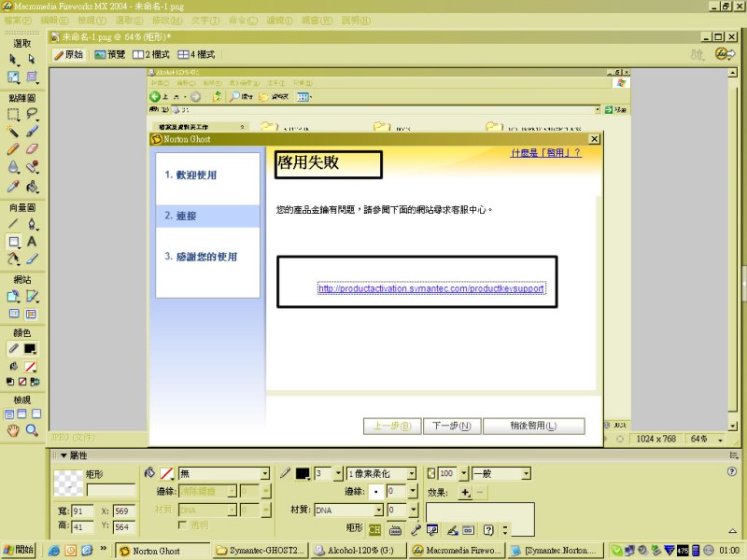747x560 pixels.
Task: Switch to the 2 欄式 view tab
Action: [151, 55]
